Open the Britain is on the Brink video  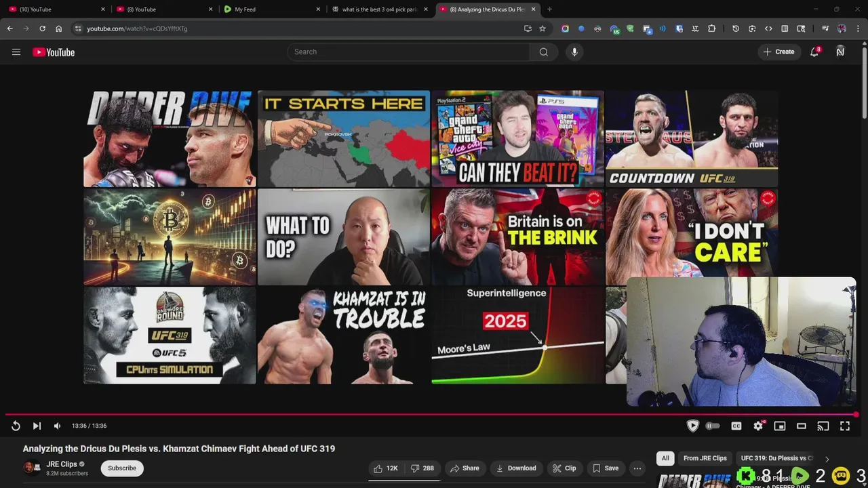(517, 237)
